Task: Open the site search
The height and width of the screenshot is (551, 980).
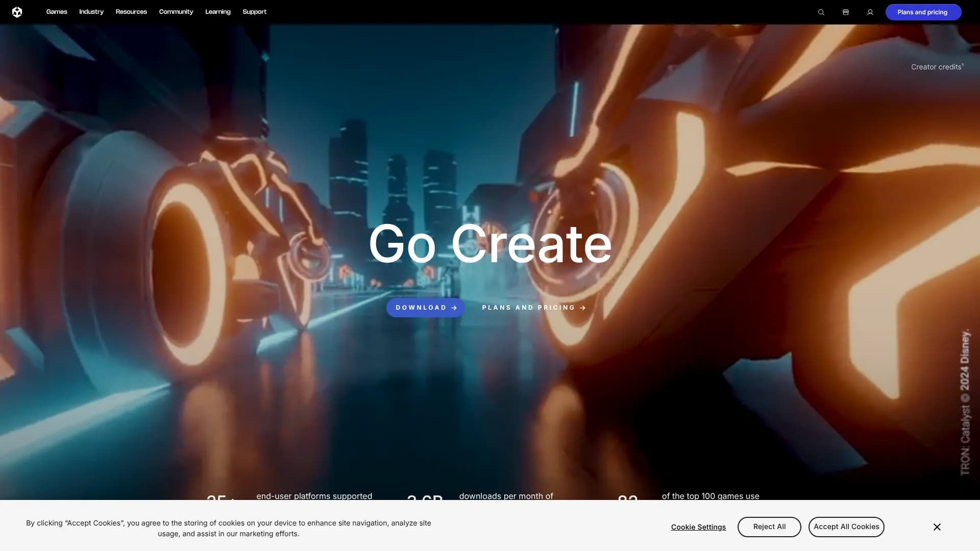Action: [821, 12]
